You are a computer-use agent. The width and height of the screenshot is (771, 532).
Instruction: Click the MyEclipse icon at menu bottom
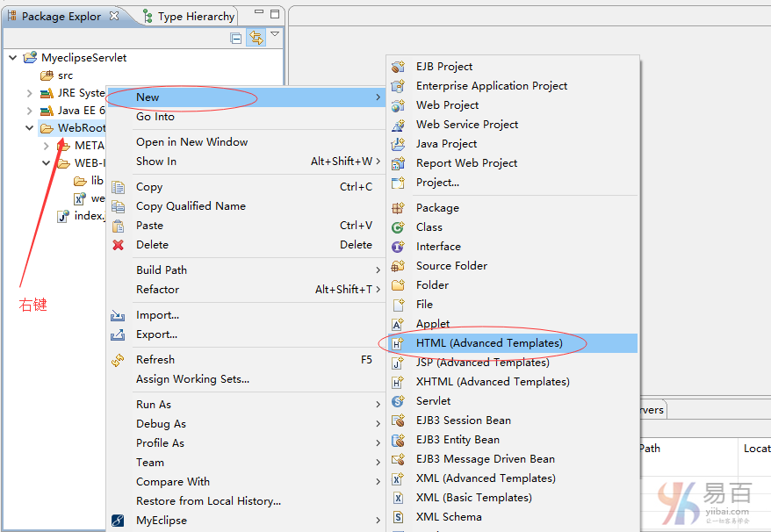[118, 521]
